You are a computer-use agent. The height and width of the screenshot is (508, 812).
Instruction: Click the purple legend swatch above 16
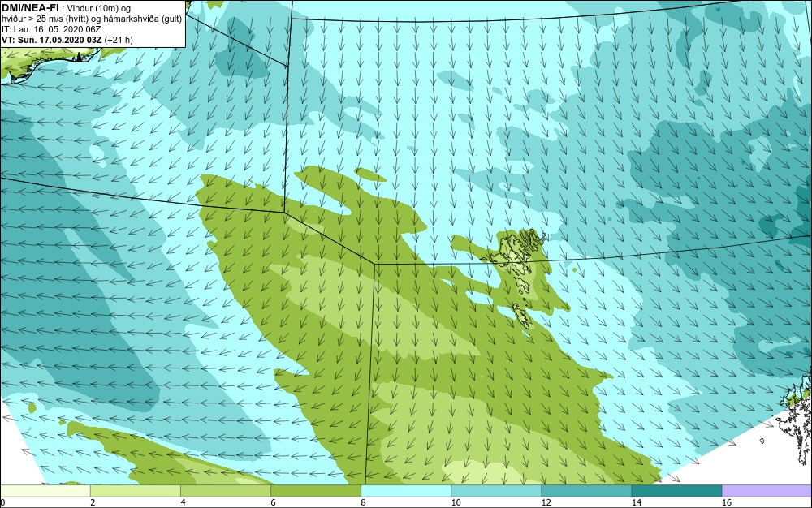pyautogui.click(x=767, y=490)
